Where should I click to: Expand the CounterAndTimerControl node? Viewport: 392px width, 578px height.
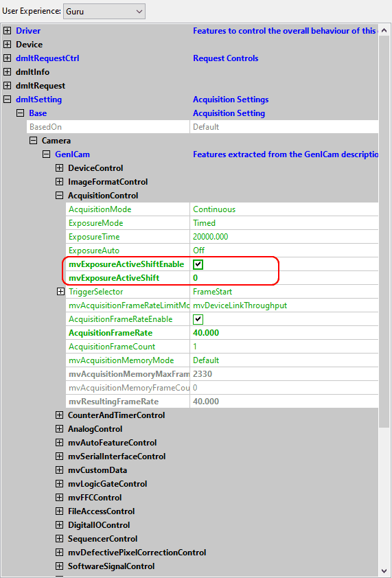pos(59,415)
